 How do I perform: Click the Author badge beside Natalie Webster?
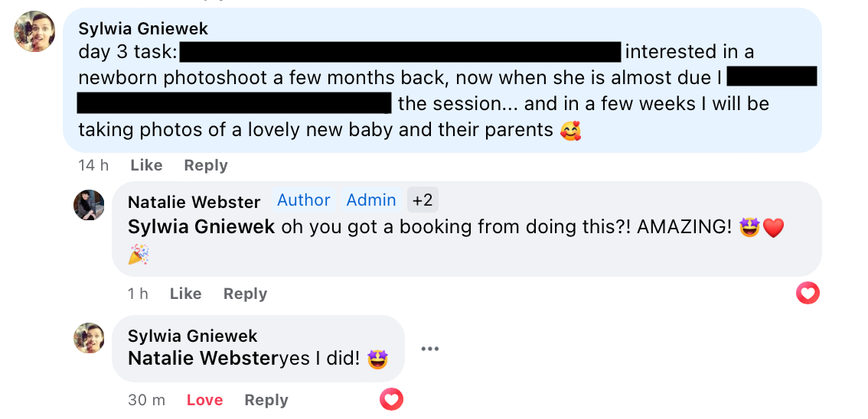click(x=303, y=200)
